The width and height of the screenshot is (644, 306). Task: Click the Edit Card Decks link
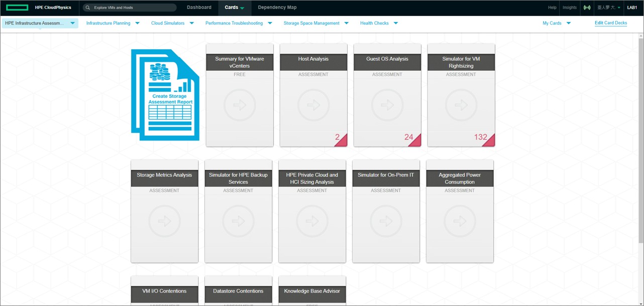click(x=611, y=23)
